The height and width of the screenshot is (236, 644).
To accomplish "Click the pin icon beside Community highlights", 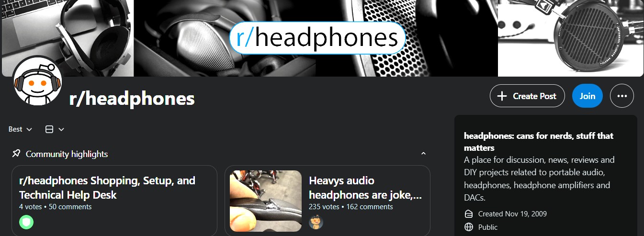I will pyautogui.click(x=16, y=154).
